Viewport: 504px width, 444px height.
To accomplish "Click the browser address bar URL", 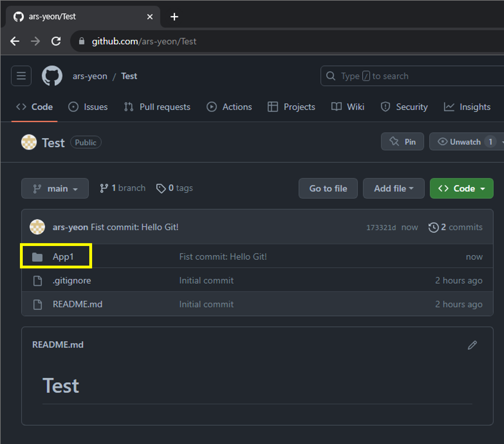I will 144,41.
